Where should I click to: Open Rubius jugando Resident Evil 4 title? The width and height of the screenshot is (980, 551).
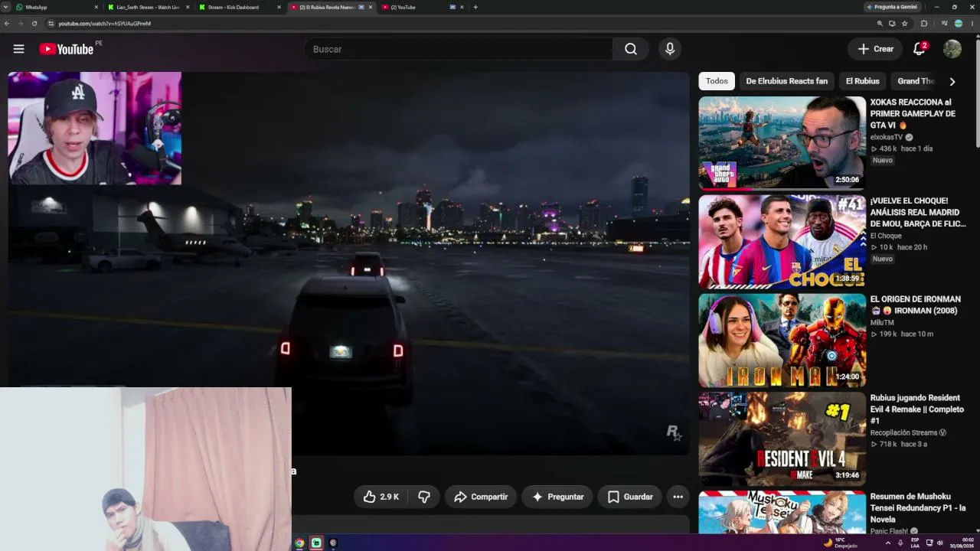click(916, 409)
